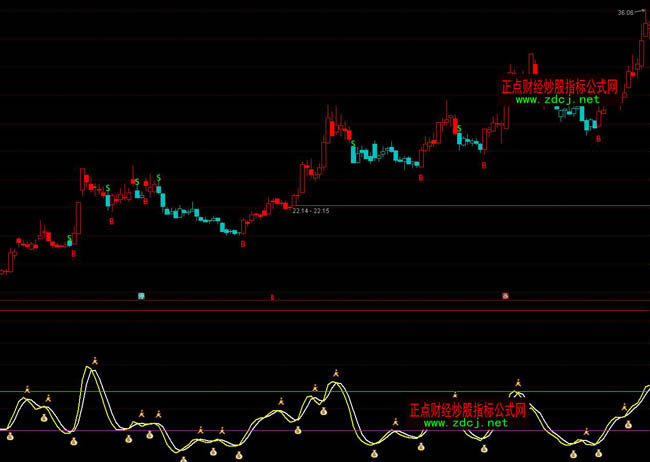Select the sell icon atop the tallest oscillator peak
The image size is (650, 462).
(93, 360)
